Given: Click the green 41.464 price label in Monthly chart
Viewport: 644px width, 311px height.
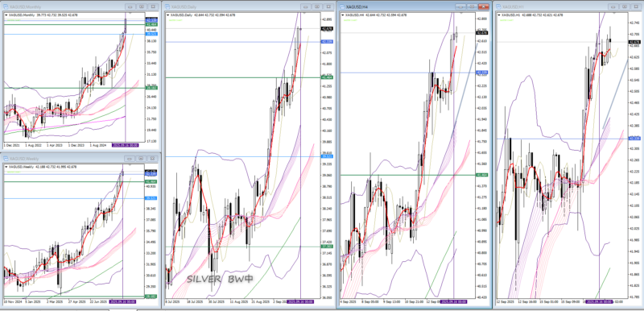Looking at the screenshot, I should click(151, 25).
